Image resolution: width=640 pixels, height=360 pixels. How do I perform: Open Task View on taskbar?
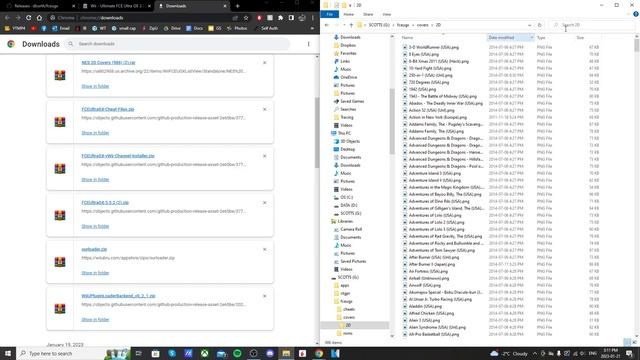[x=138, y=353]
